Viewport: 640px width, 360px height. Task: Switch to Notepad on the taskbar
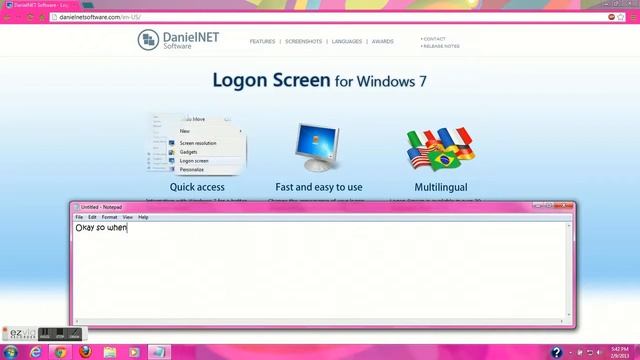[159, 352]
